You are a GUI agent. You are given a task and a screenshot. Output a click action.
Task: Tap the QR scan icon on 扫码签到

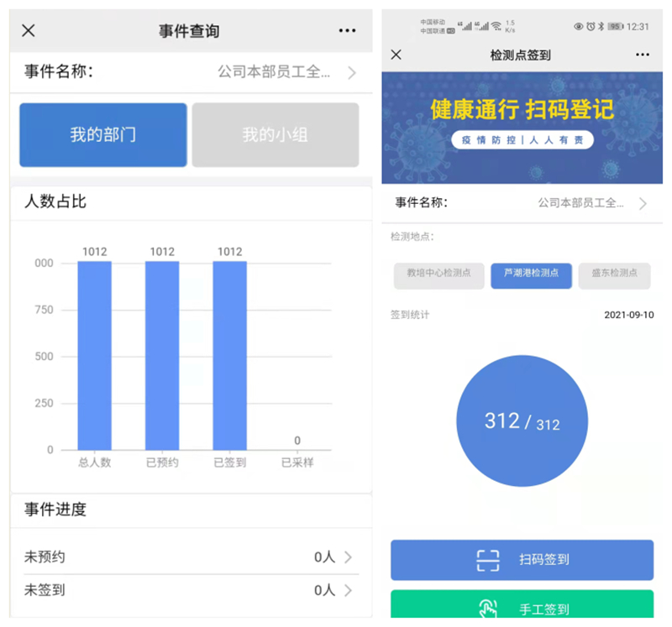pos(488,560)
